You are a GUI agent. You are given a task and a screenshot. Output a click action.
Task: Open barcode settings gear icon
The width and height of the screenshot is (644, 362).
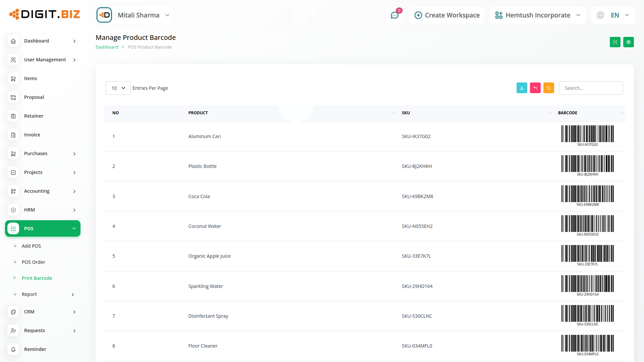coord(628,42)
